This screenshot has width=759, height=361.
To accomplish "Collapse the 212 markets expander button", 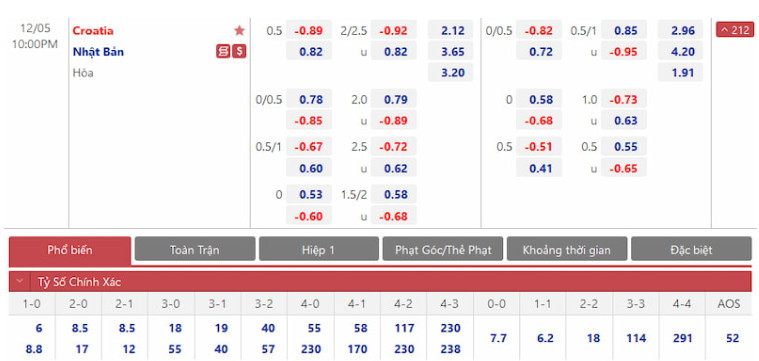I will (x=735, y=30).
